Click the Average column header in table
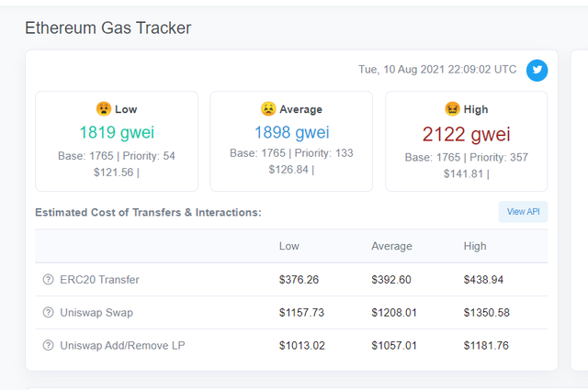This screenshot has width=588, height=390. [391, 246]
